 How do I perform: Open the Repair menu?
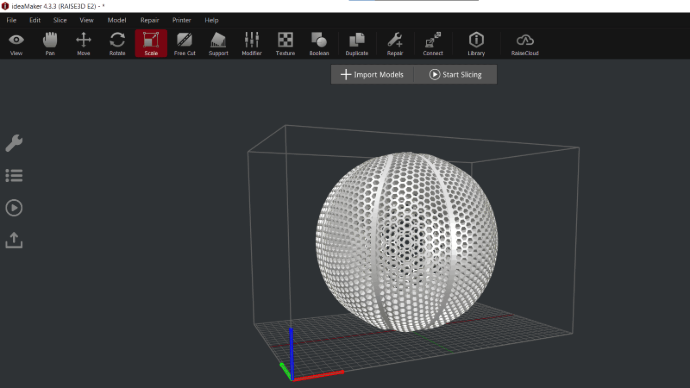click(150, 20)
